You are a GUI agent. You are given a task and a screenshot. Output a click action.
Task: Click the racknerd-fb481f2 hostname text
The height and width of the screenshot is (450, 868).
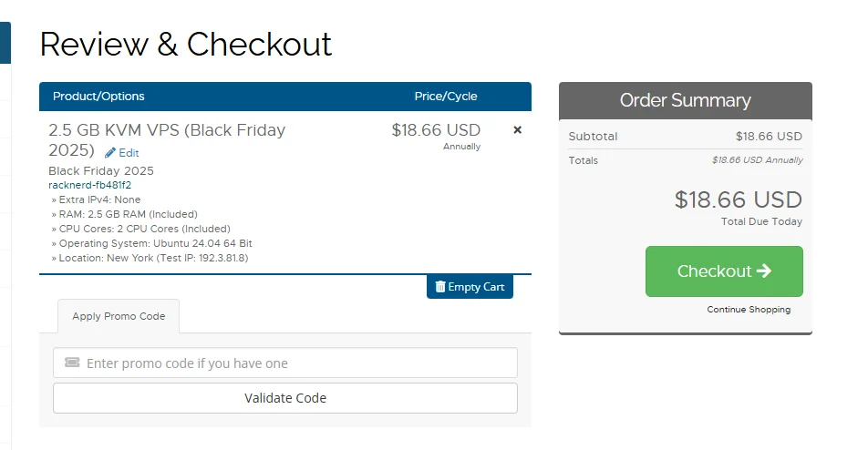(89, 185)
